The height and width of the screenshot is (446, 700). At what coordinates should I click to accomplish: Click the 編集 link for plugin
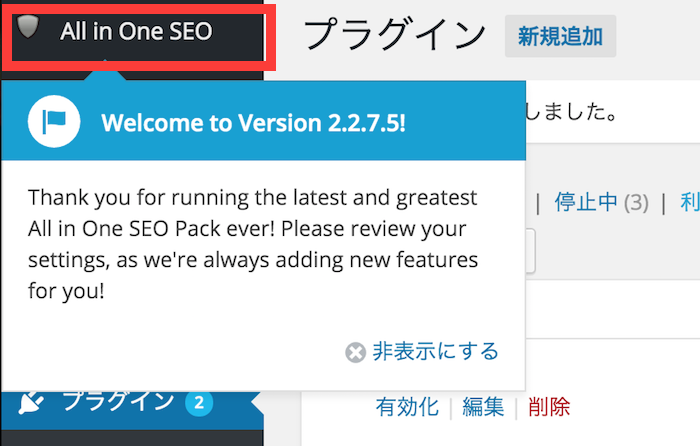point(483,407)
